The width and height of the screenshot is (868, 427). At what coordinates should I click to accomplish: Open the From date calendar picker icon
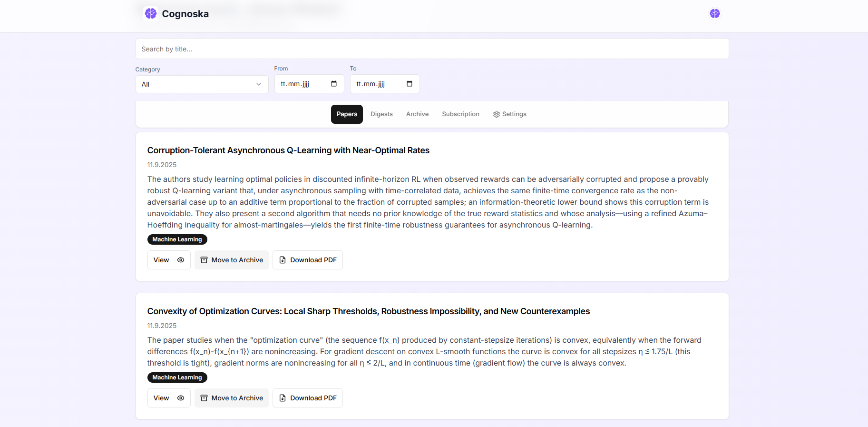click(x=334, y=84)
